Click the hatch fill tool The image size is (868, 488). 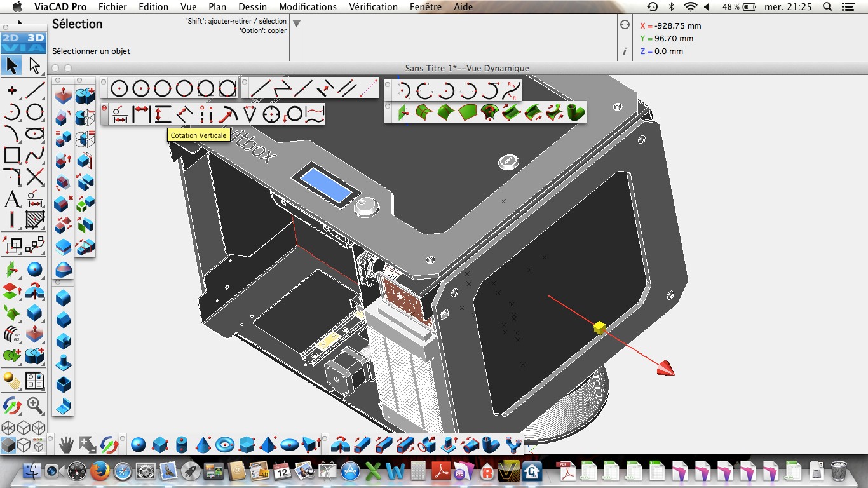(x=35, y=220)
